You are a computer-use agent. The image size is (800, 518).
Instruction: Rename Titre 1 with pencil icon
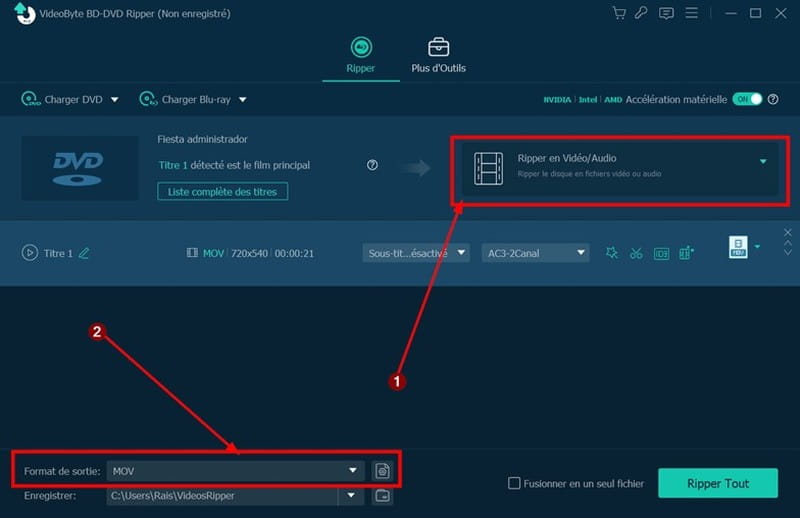(x=84, y=253)
